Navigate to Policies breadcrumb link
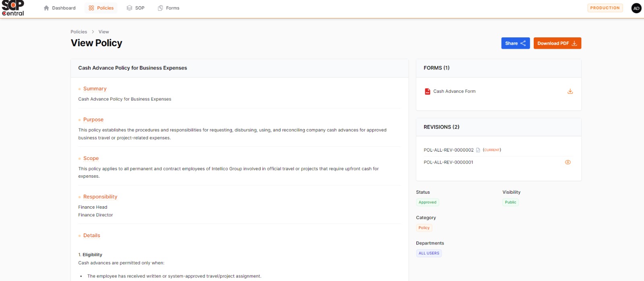This screenshot has height=281, width=644. click(79, 32)
